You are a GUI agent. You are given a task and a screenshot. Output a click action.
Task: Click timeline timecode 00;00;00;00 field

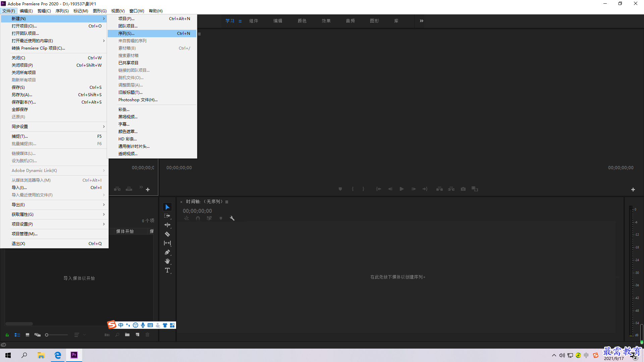point(197,211)
